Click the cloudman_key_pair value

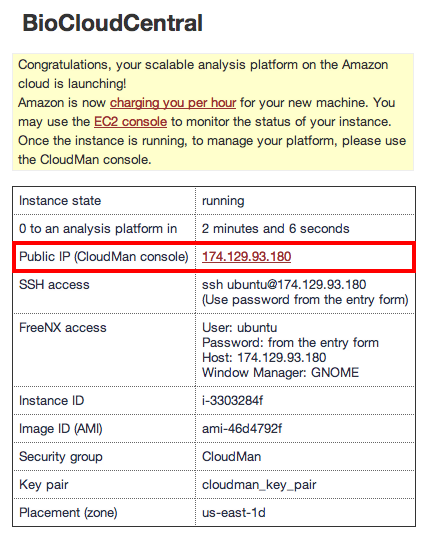point(259,485)
